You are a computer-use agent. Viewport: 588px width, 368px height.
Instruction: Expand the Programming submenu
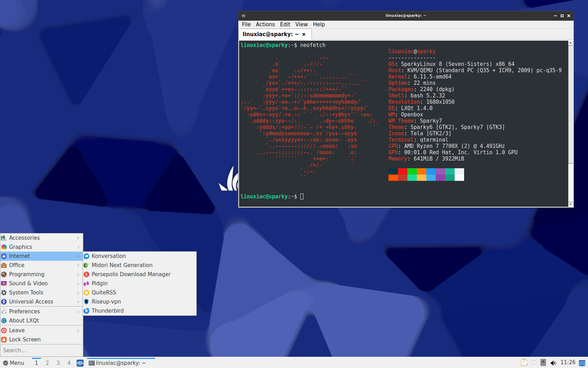coord(42,274)
